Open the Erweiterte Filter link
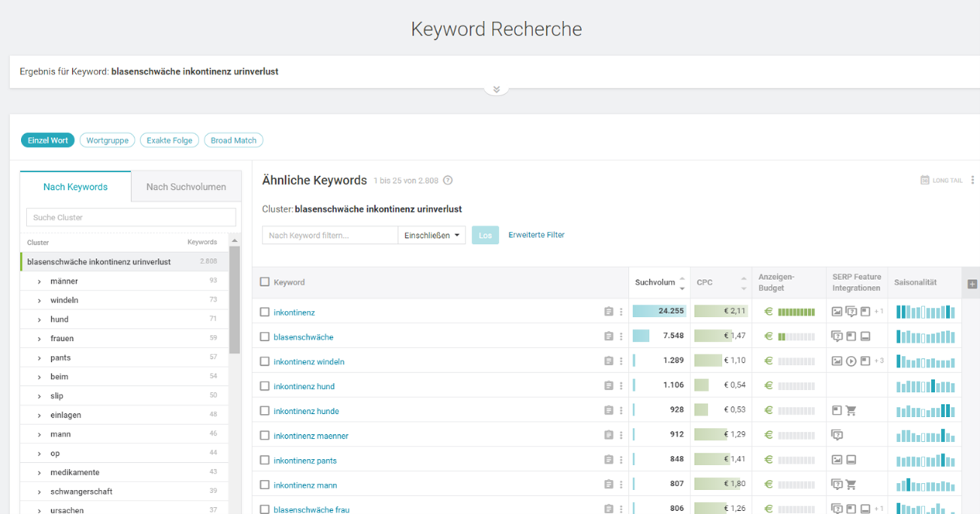 [536, 235]
